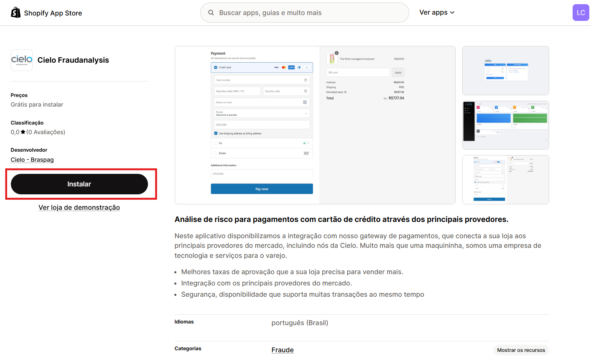The width and height of the screenshot is (591, 364).
Task: Open Ver loja de demonstração link
Action: [x=79, y=208]
